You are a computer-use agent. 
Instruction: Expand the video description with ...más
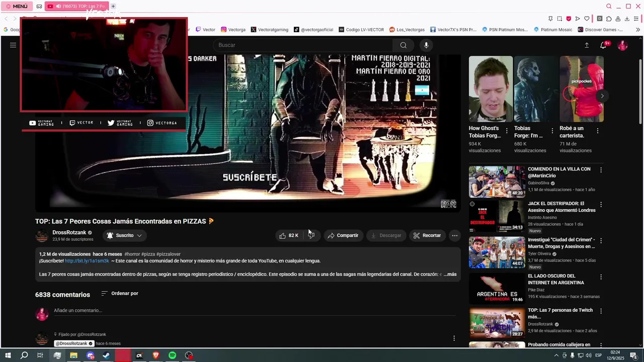coord(450,274)
